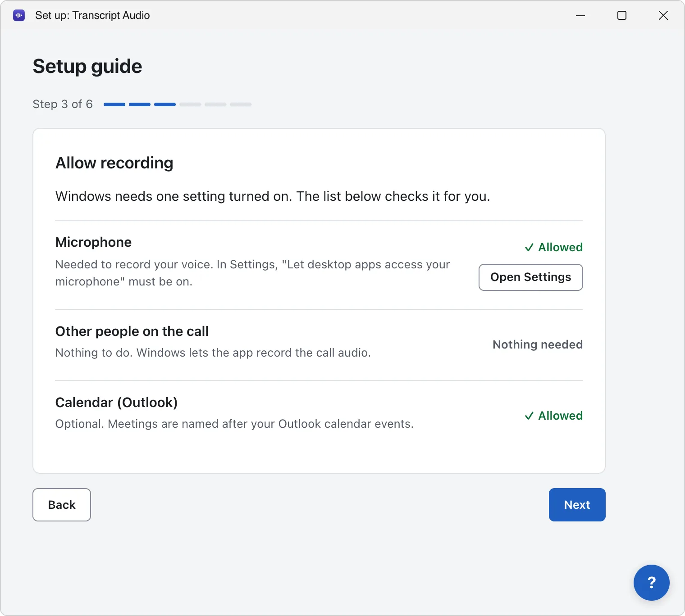Click the Microphone Allowed status
Screen dimensions: 685x616
tap(553, 247)
